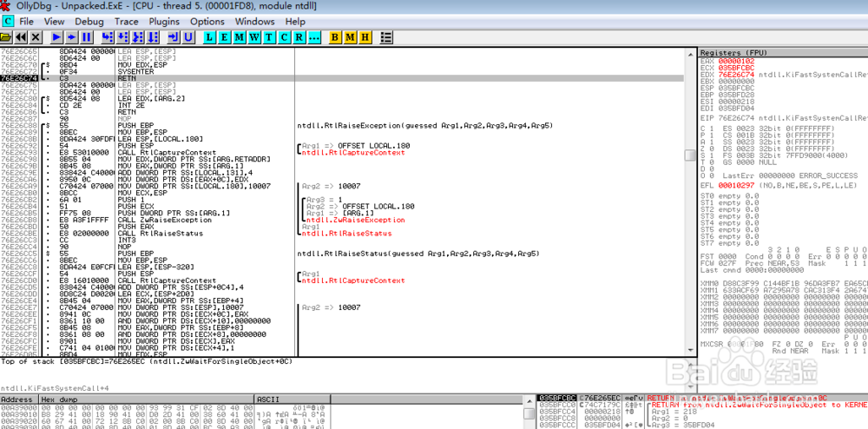Click the ntdll.RtlRaiseException guessed args comment
Image resolution: width=868 pixels, height=429 pixels.
(x=425, y=126)
